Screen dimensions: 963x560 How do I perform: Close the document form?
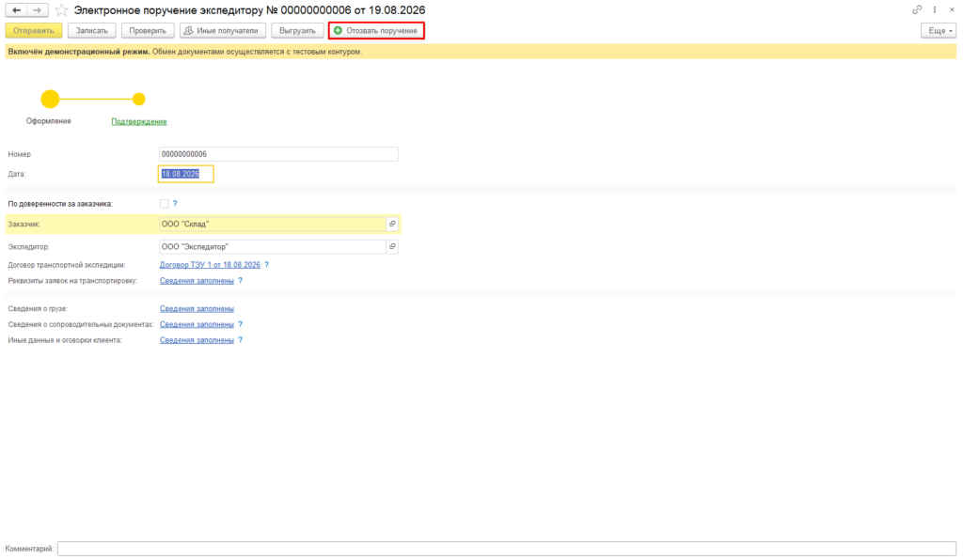[x=952, y=9]
